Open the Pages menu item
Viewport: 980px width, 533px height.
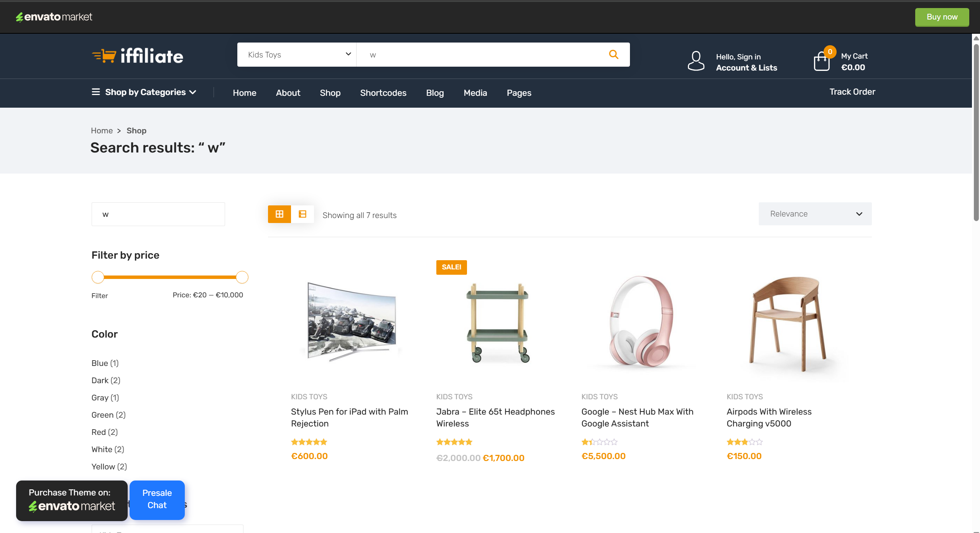click(519, 93)
